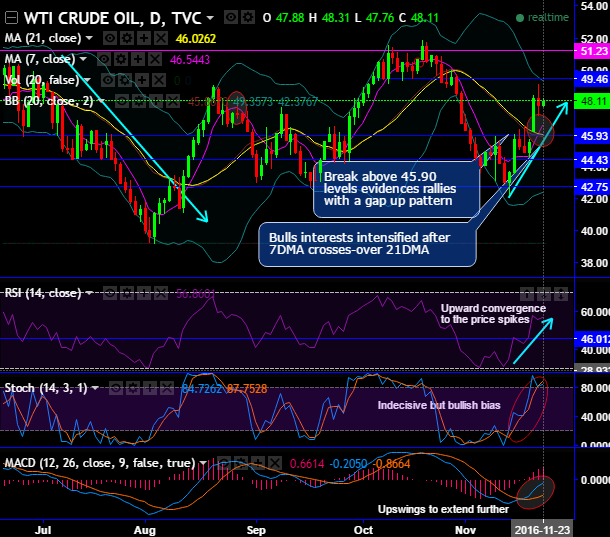610x537 pixels.
Task: Toggle Vol (20, false) visibility eye
Action: [107, 80]
